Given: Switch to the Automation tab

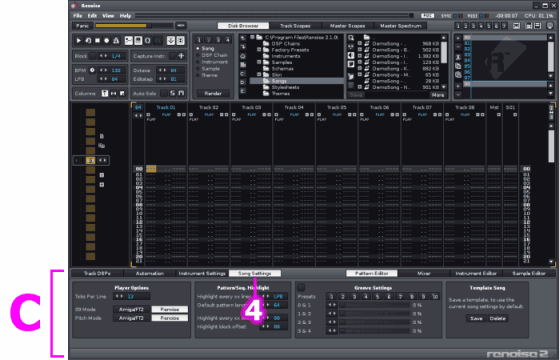Looking at the screenshot, I should [x=150, y=273].
